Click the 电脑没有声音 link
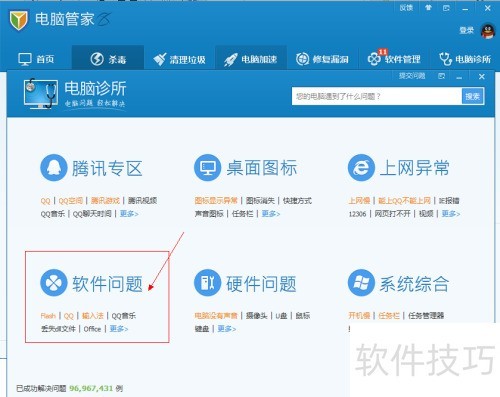 (x=216, y=316)
